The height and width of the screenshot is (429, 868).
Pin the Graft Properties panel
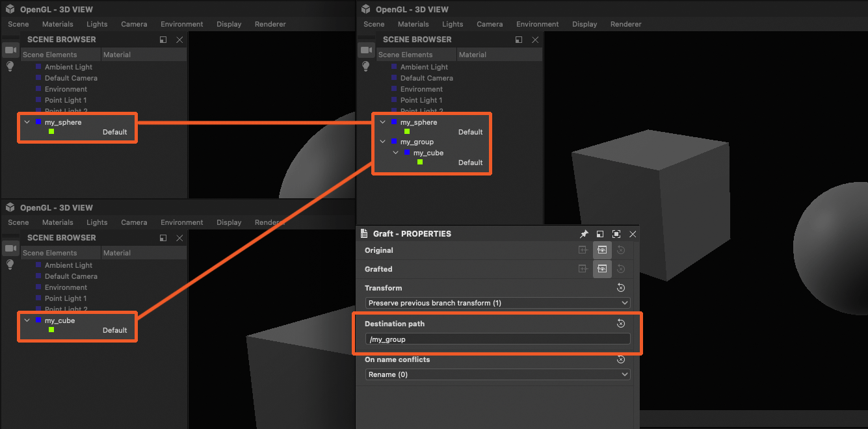(584, 234)
